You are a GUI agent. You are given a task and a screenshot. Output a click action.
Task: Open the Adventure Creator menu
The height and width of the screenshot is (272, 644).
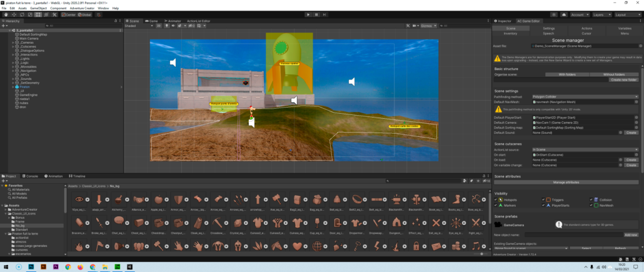point(81,8)
